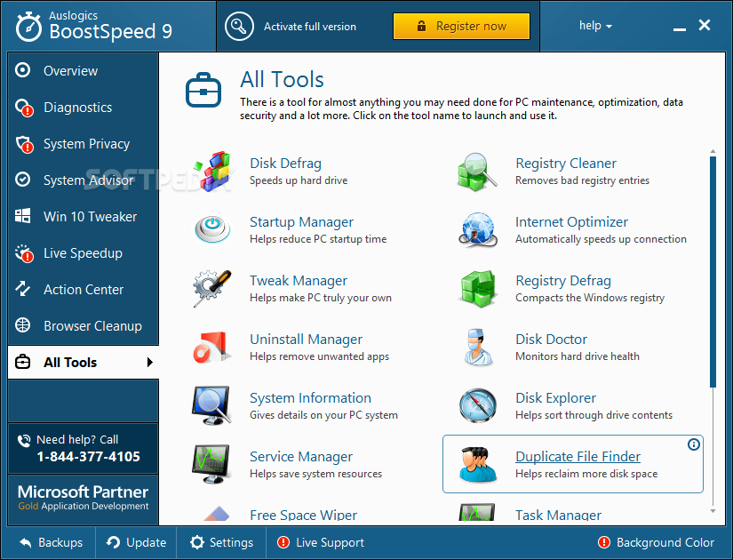Click the Update button

click(x=136, y=543)
